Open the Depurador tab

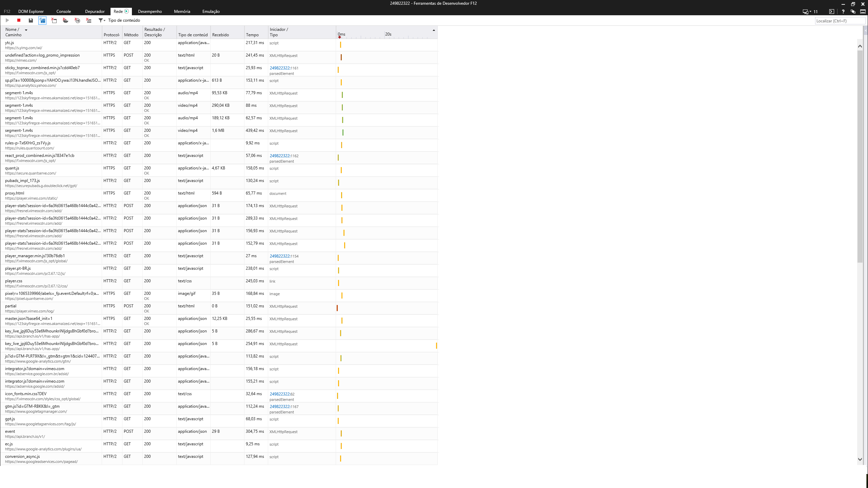coord(95,12)
